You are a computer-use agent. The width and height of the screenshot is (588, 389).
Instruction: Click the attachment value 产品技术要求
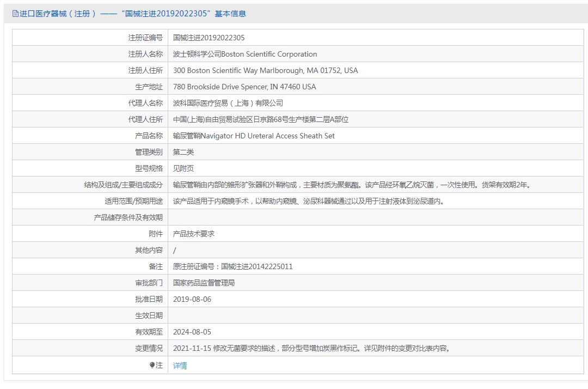pyautogui.click(x=193, y=234)
